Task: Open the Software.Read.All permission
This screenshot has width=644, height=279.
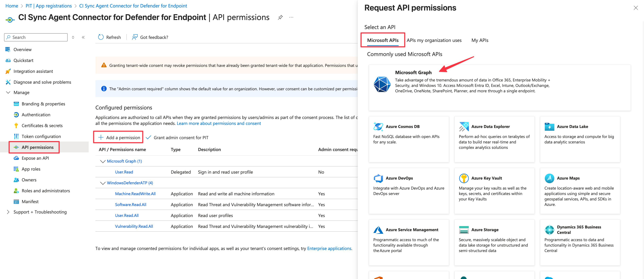Action: [130, 205]
